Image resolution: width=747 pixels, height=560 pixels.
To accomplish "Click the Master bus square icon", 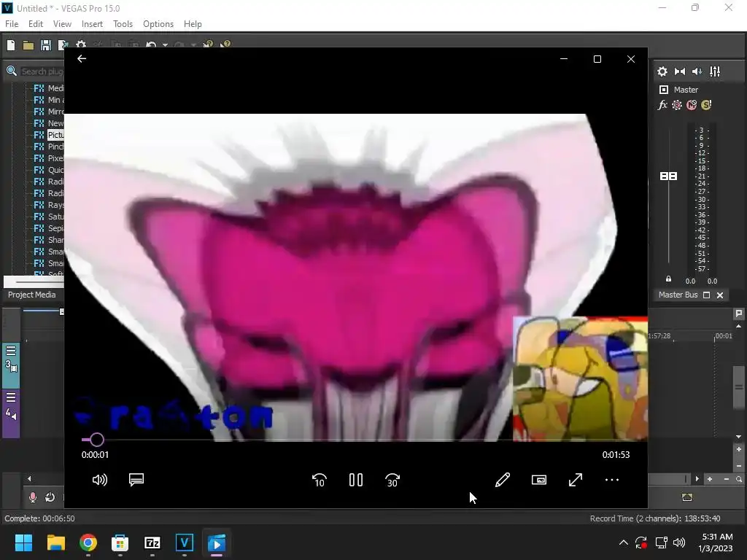I will pyautogui.click(x=664, y=90).
